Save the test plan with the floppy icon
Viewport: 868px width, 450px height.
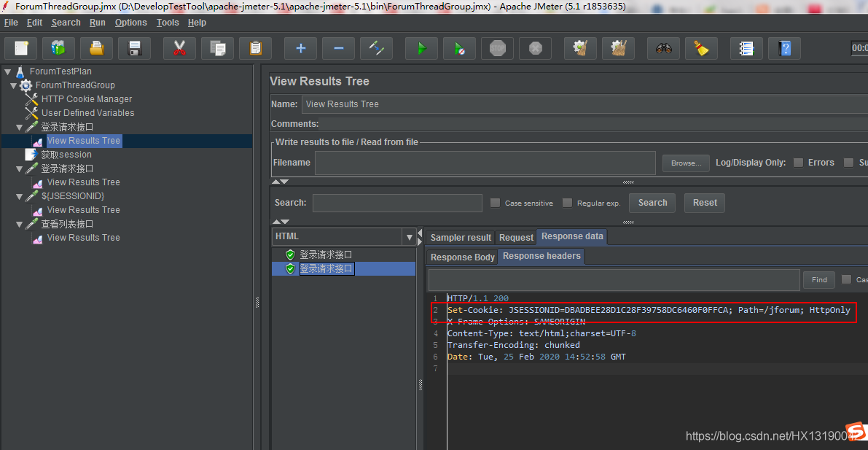[135, 48]
